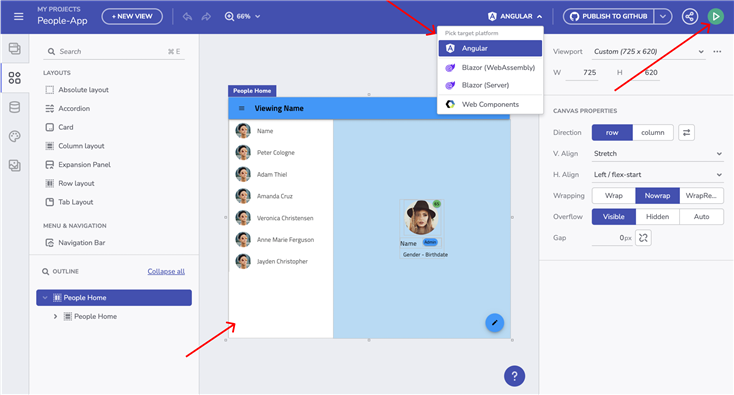
Task: Expand the nested People Home outline item
Action: click(x=55, y=317)
